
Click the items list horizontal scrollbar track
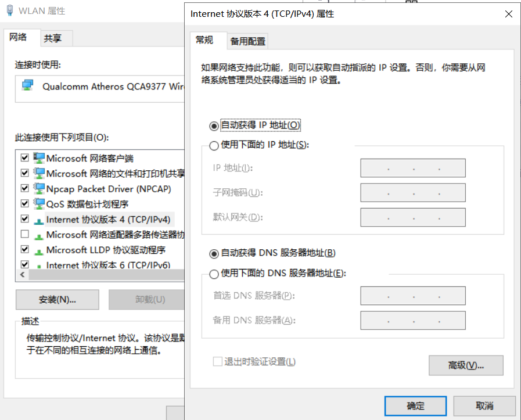(x=106, y=275)
